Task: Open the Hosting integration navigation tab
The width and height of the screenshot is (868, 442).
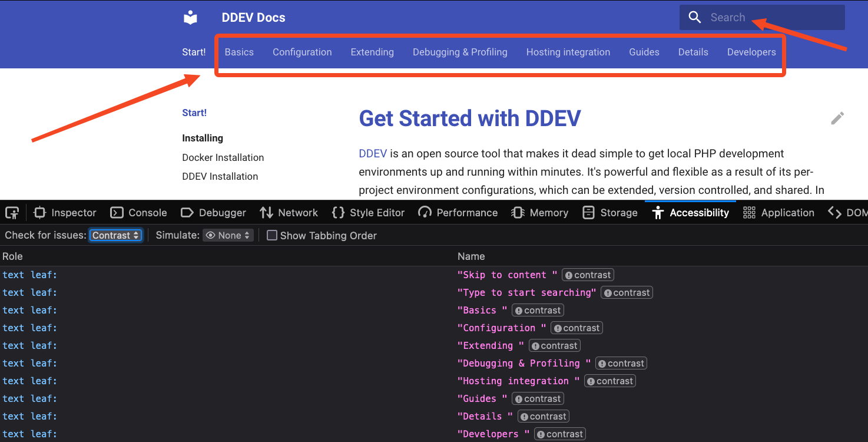Action: tap(568, 52)
